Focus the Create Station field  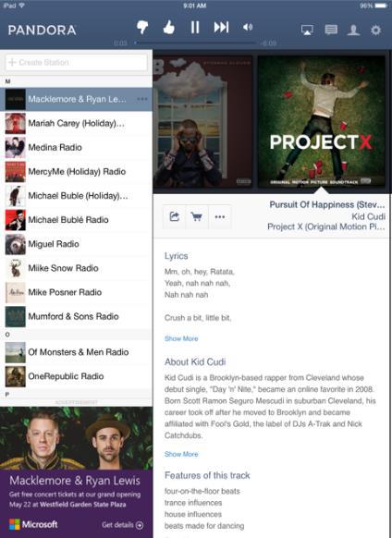coord(76,63)
